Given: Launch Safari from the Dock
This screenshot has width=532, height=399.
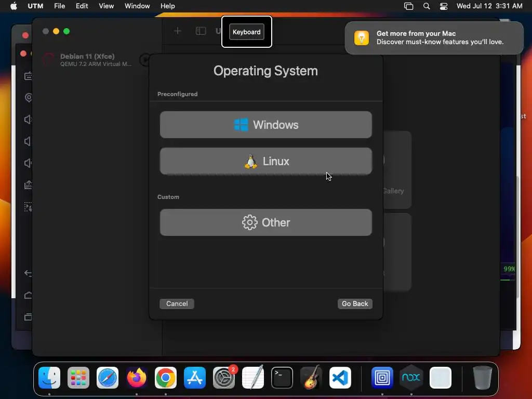Looking at the screenshot, I should 108,378.
